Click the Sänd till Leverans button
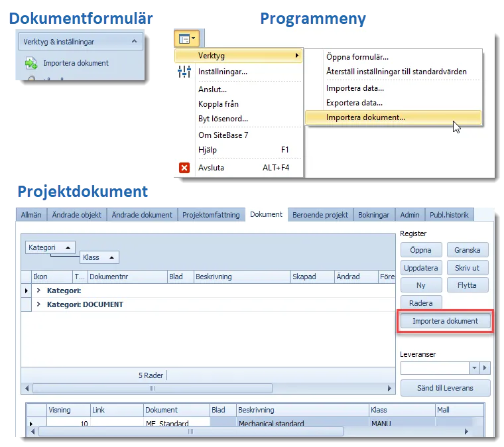The width and height of the screenshot is (504, 447). [x=445, y=388]
